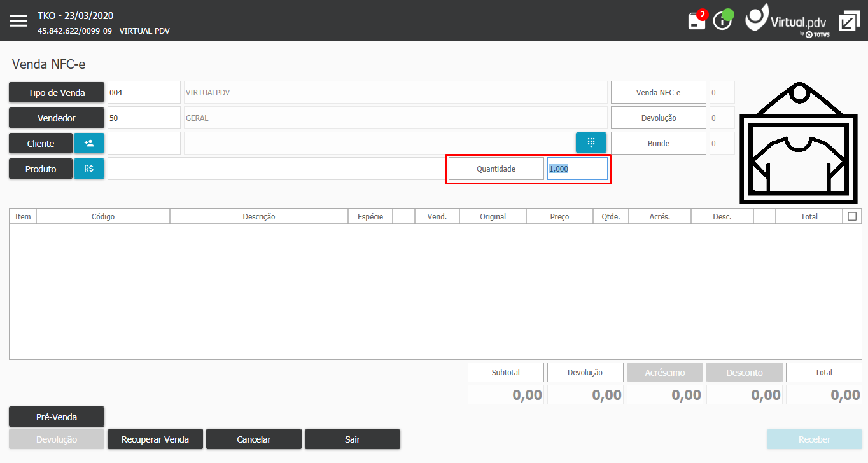This screenshot has width=868, height=463.
Task: Click the external window arrow icon
Action: pos(848,20)
